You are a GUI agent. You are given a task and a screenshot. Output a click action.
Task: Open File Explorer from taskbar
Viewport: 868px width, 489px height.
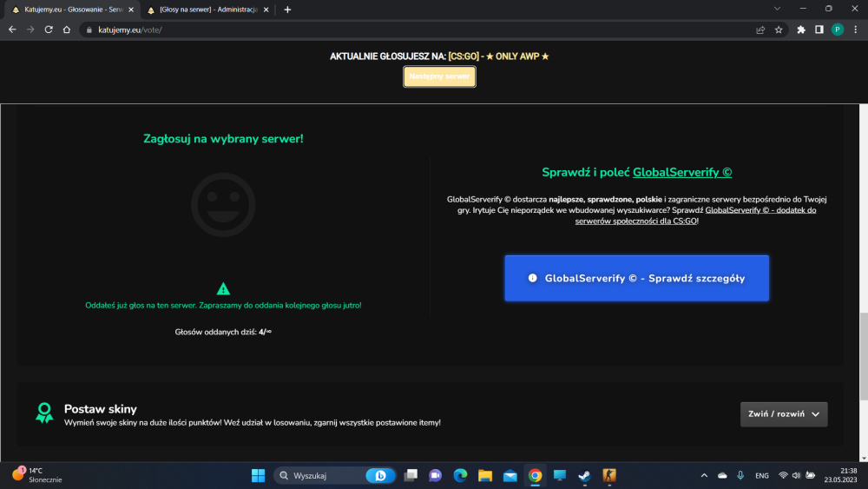[x=485, y=475]
